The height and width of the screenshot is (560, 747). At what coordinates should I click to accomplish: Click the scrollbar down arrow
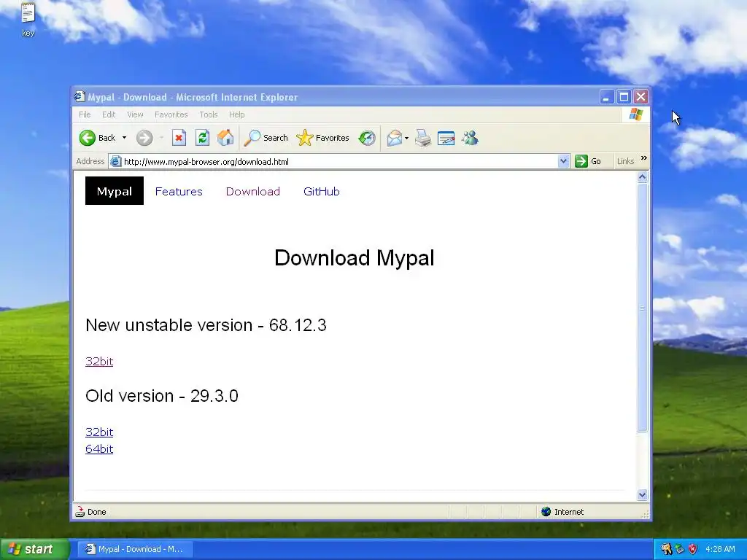[642, 495]
